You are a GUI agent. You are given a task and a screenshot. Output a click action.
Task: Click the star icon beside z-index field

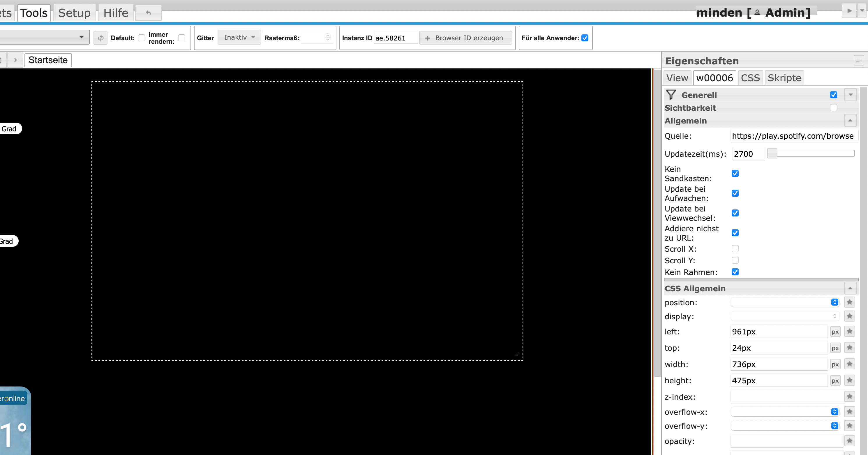(x=849, y=397)
